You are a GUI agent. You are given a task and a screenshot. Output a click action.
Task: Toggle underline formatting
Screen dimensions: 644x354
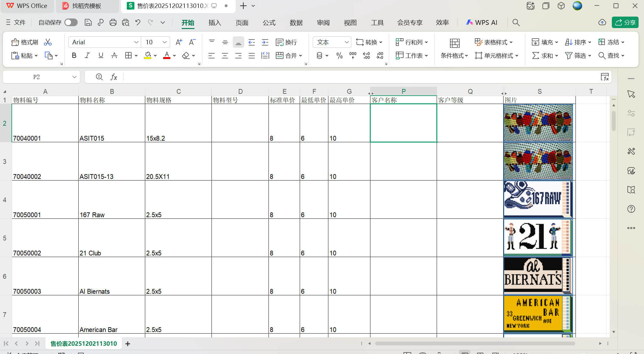point(101,55)
